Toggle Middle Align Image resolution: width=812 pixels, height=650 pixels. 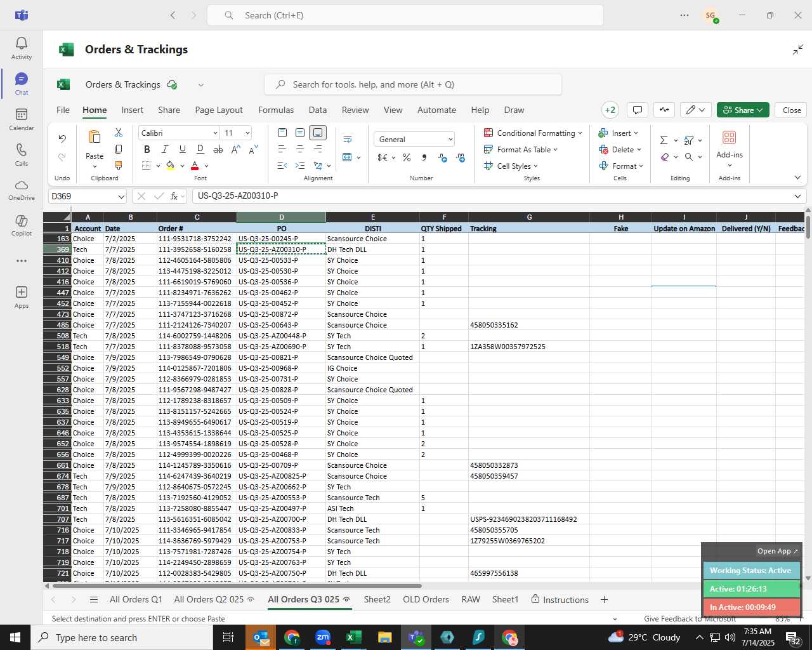(300, 133)
